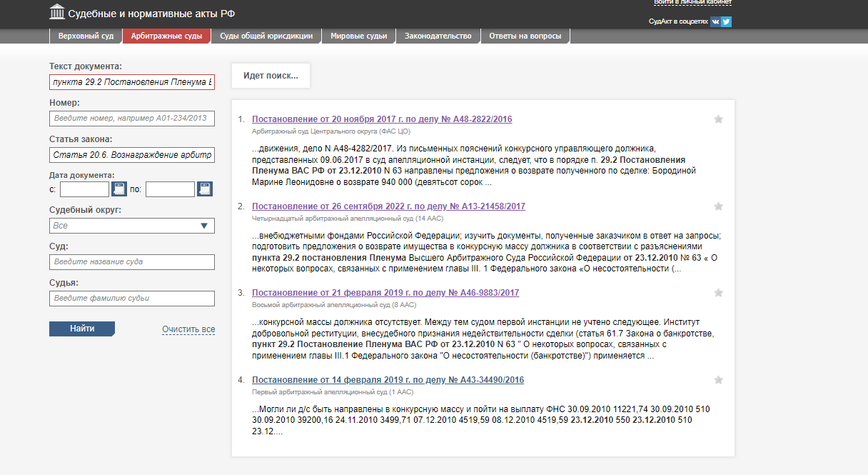Image resolution: width=868 pixels, height=475 pixels.
Task: Star the 14 февраля 2019 ruling
Action: click(719, 380)
